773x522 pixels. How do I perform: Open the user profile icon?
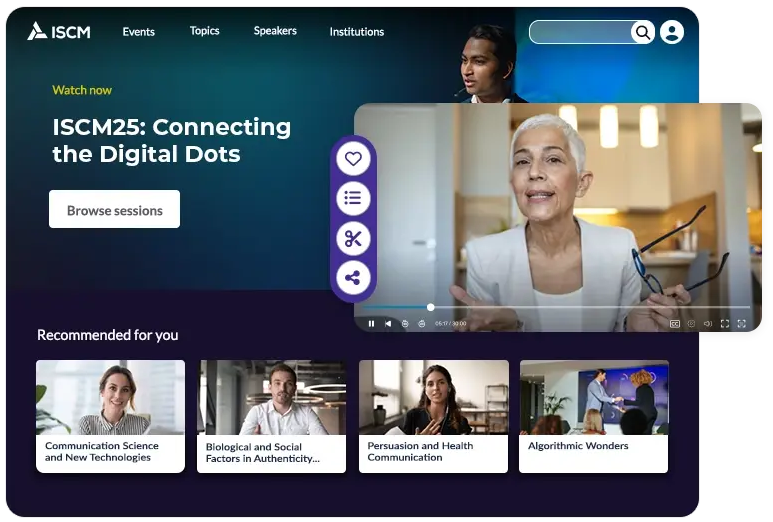tap(672, 32)
